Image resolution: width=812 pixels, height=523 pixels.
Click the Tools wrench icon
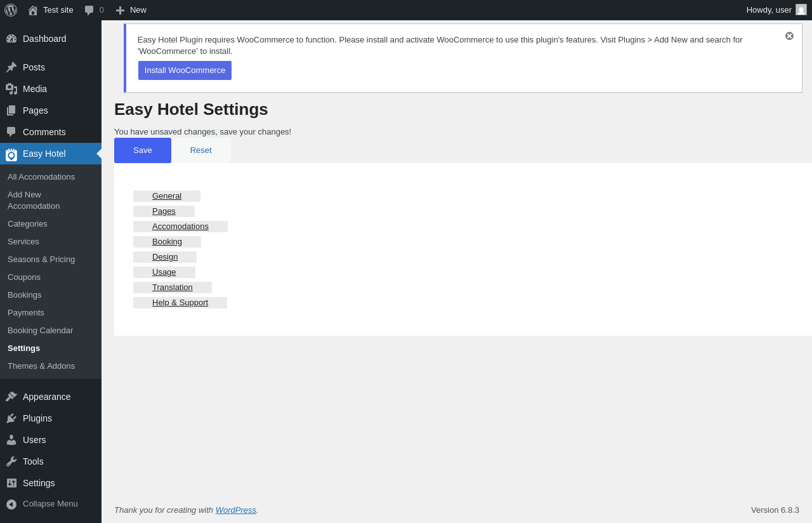(x=11, y=461)
